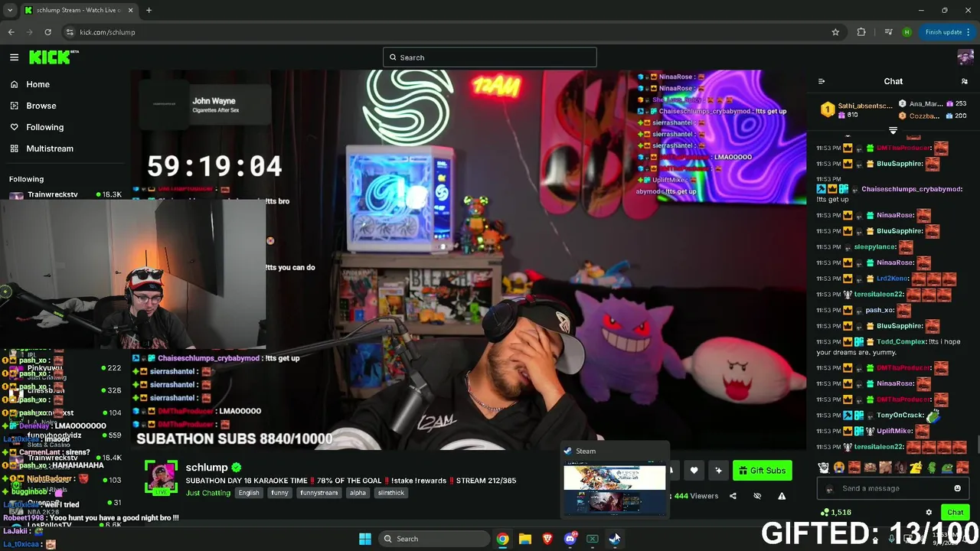Screen dimensions: 980x551
Task: Open chat settings gear
Action: coord(929,513)
